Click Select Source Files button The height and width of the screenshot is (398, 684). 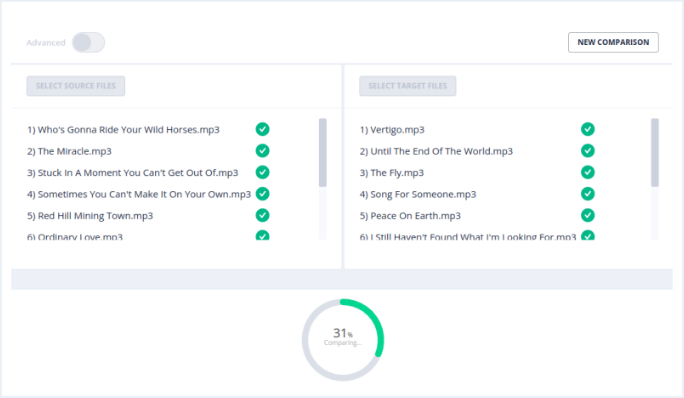[75, 86]
